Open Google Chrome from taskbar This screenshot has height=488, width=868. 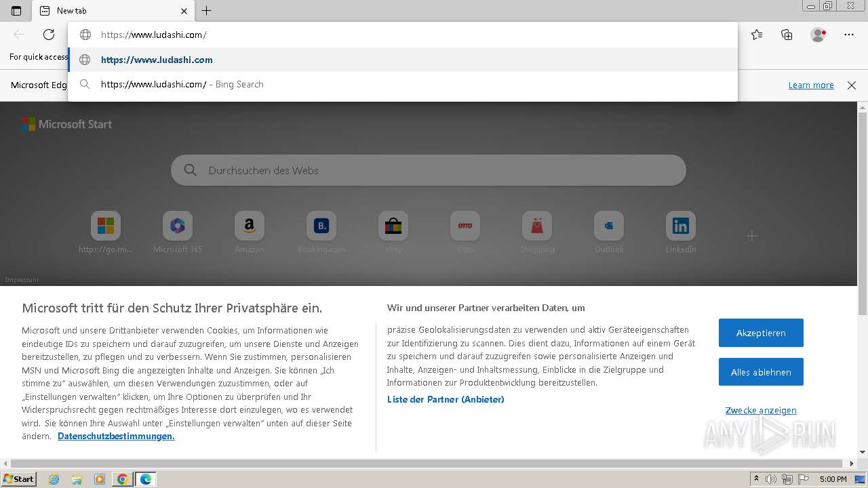pyautogui.click(x=123, y=479)
